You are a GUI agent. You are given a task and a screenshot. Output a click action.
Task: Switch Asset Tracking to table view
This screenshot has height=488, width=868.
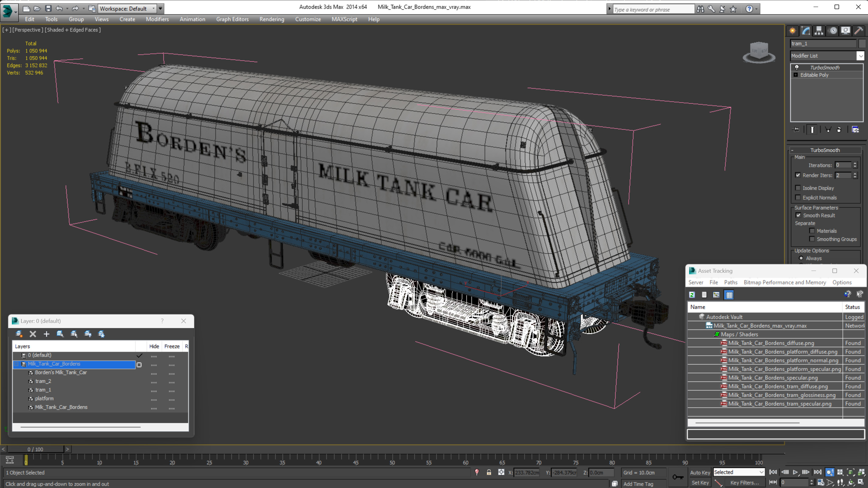pos(729,295)
